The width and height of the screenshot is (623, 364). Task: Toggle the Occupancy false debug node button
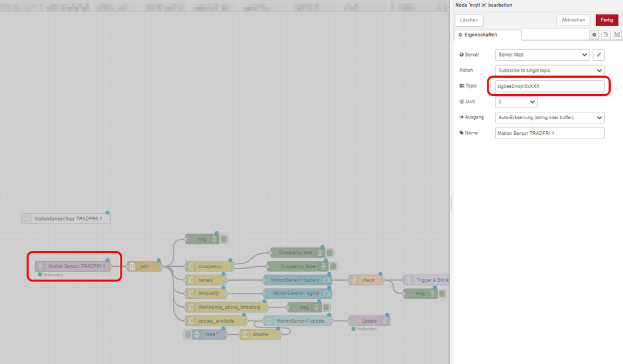[333, 266]
